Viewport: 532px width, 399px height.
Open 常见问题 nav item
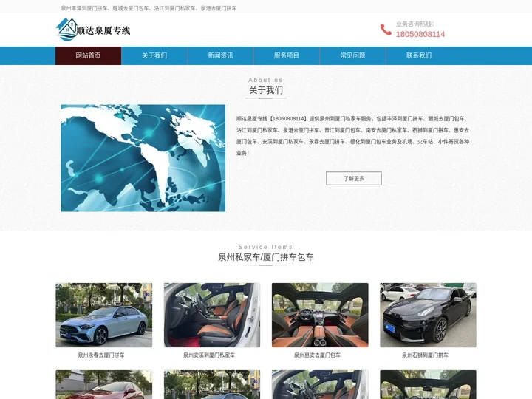[353, 55]
